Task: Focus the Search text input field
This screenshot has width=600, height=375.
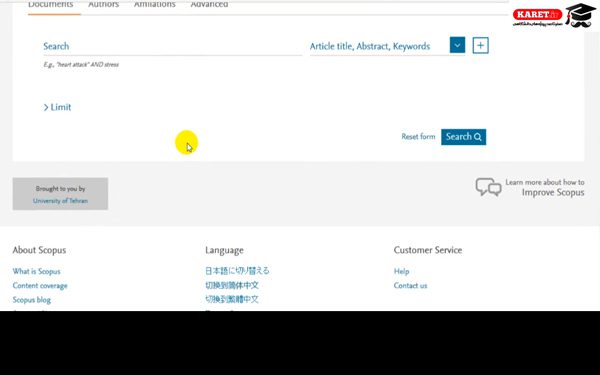Action: (172, 47)
